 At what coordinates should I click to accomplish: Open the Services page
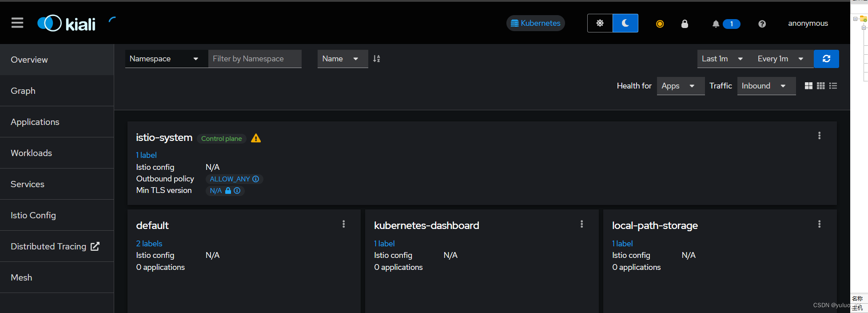click(57, 184)
